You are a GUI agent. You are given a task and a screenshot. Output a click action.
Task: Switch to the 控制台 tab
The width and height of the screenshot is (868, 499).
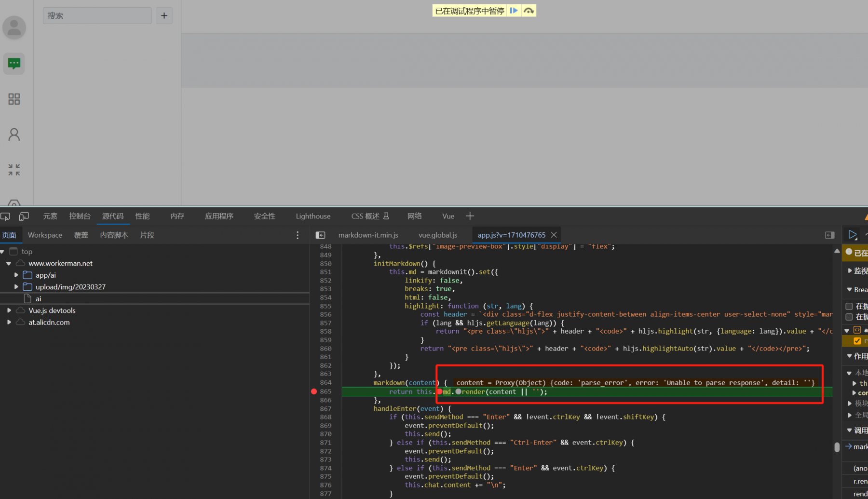coord(80,216)
